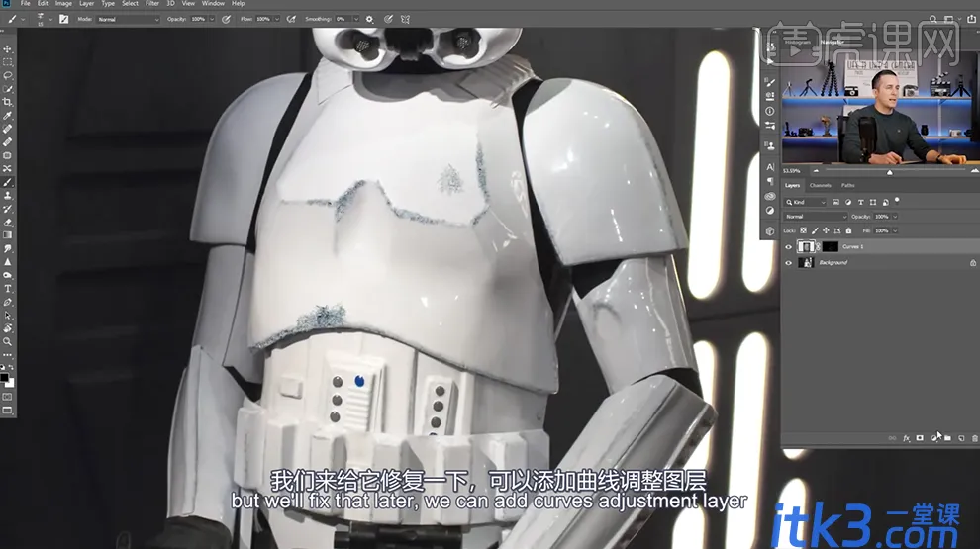Open the Window menu
The height and width of the screenshot is (549, 980).
(213, 4)
